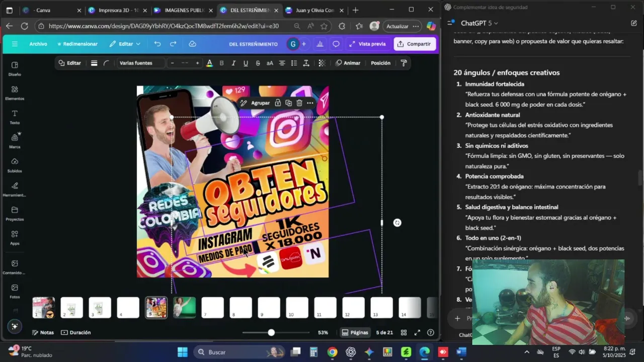Screen dimensions: 644x362
Task: Open Varias fuentes font dropdown
Action: click(140, 63)
